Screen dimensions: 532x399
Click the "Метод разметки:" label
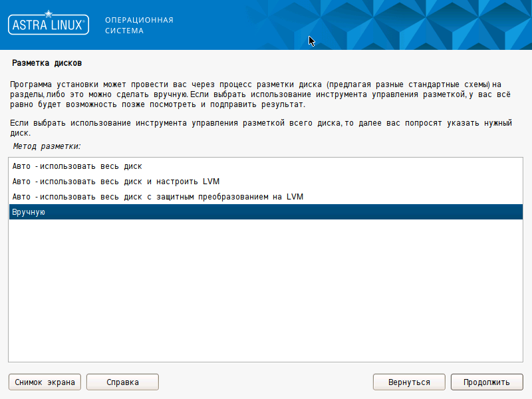(x=47, y=146)
